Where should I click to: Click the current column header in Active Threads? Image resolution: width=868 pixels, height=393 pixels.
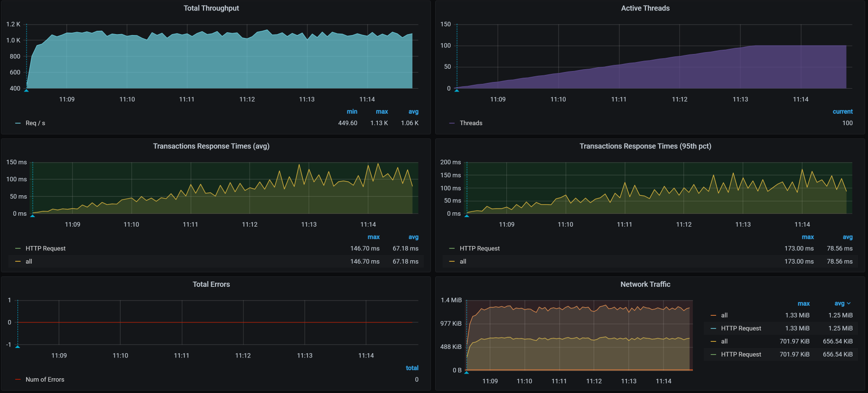point(842,112)
